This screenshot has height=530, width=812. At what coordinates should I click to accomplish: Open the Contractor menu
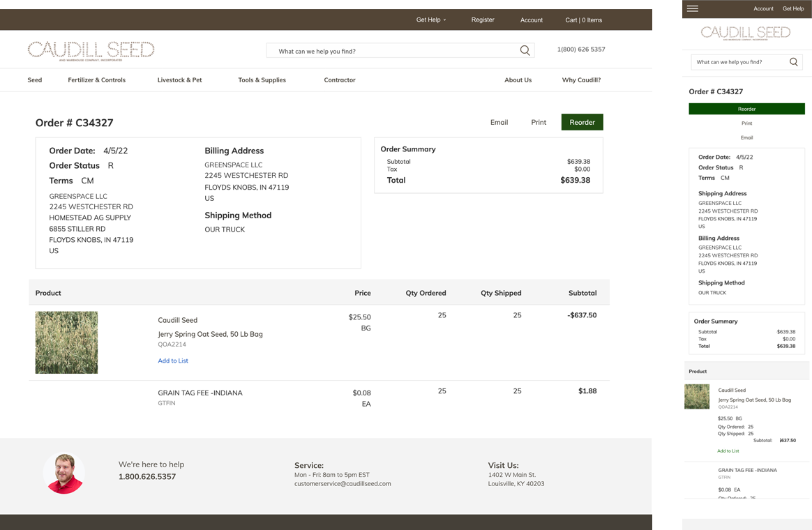point(340,79)
